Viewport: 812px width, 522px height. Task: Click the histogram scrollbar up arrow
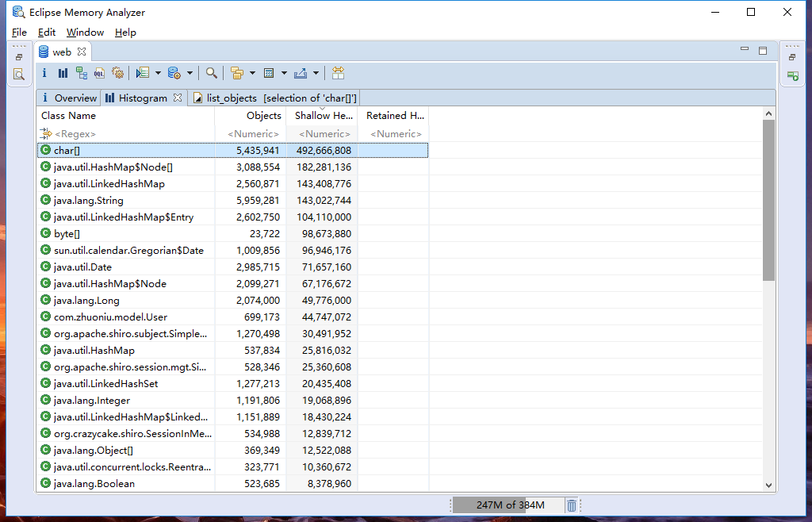point(768,113)
